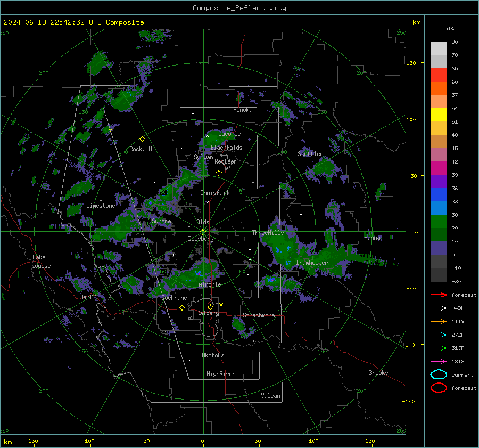
Task: Click the Didsbury city label
Action: [x=201, y=239]
